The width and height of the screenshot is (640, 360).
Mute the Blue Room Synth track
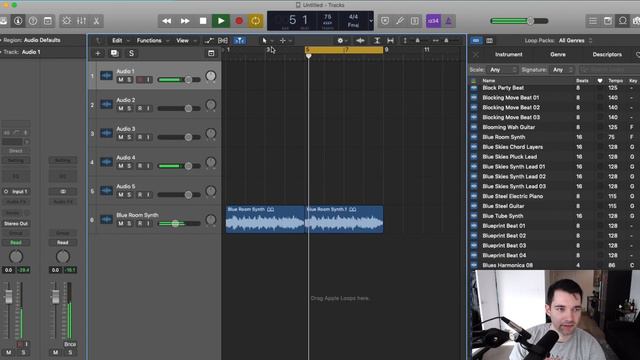[x=121, y=224]
